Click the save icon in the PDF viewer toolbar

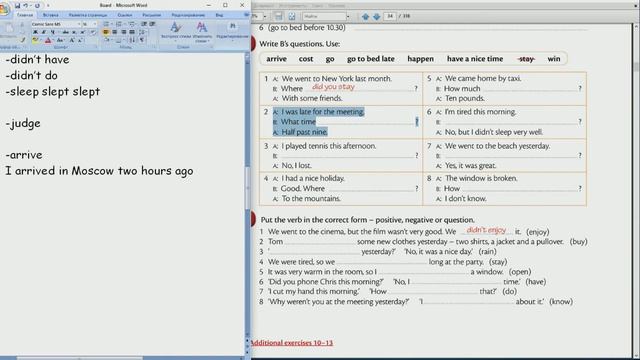pyautogui.click(x=278, y=16)
